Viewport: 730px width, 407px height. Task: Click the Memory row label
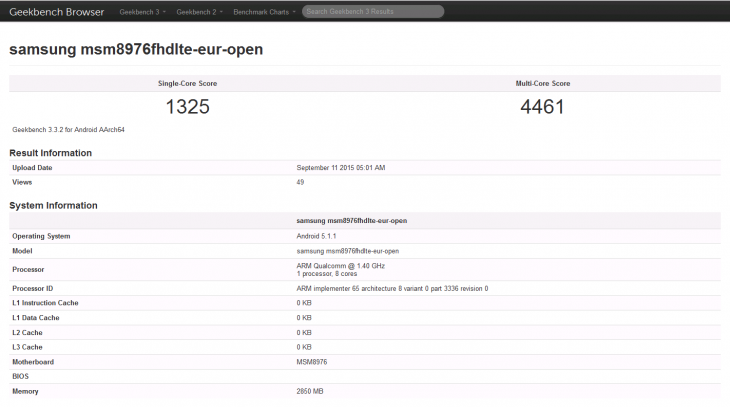pos(25,391)
